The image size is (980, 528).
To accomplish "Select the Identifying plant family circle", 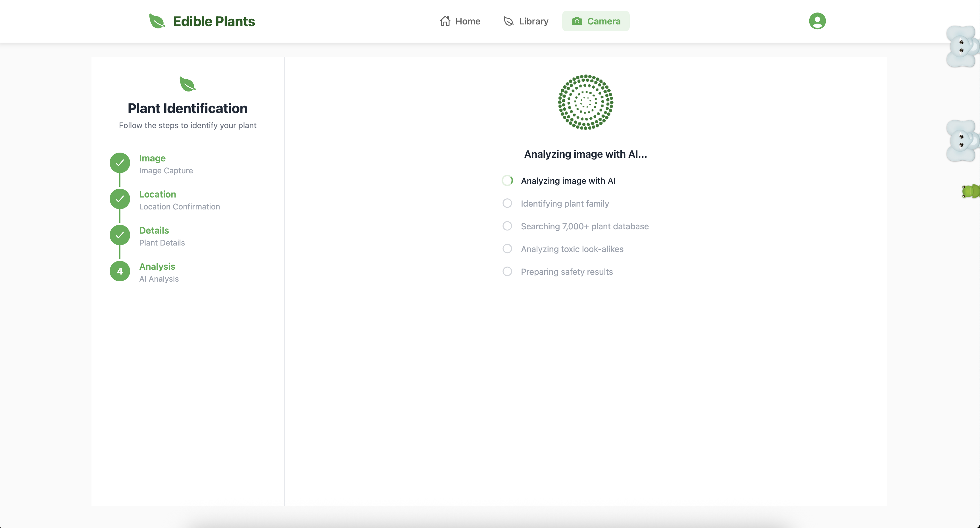I will pos(507,203).
